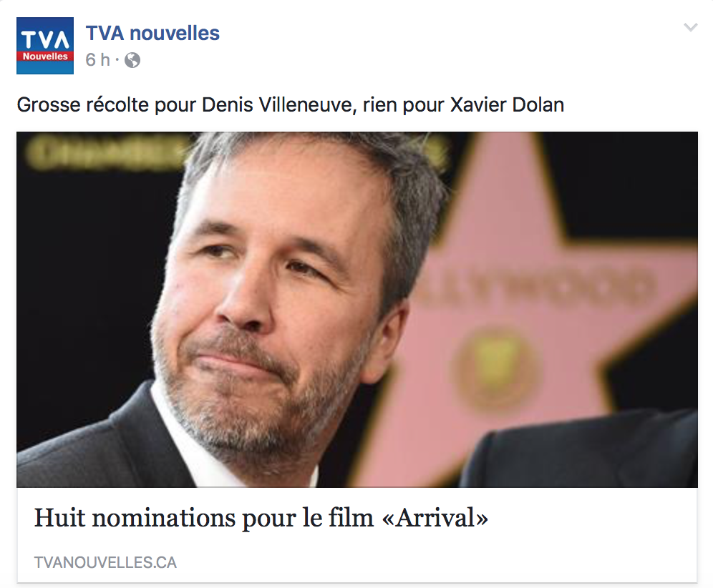Click the white "TVA" letters in logo
The height and width of the screenshot is (588, 713).
45,39
